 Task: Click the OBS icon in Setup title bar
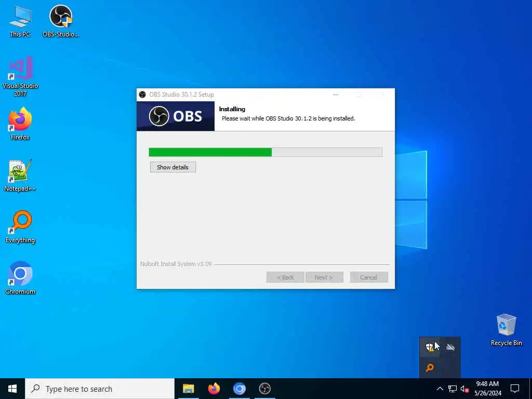point(142,95)
